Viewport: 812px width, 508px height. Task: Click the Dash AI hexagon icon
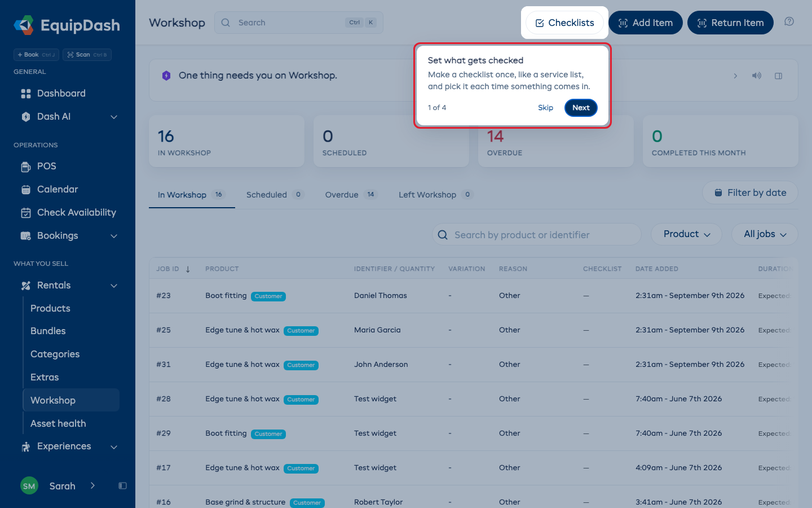tap(26, 117)
